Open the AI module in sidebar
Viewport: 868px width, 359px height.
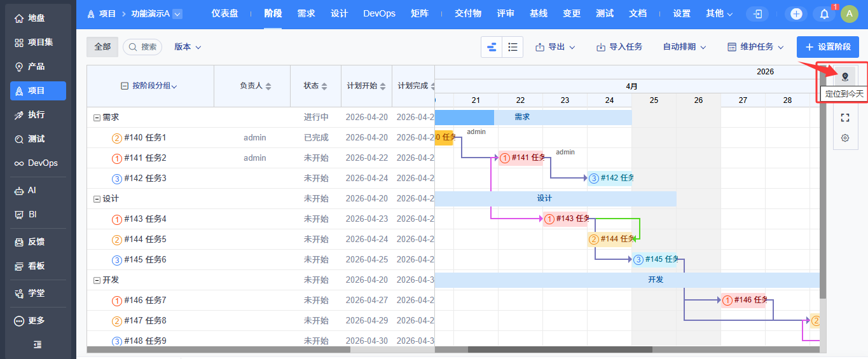pyautogui.click(x=38, y=191)
